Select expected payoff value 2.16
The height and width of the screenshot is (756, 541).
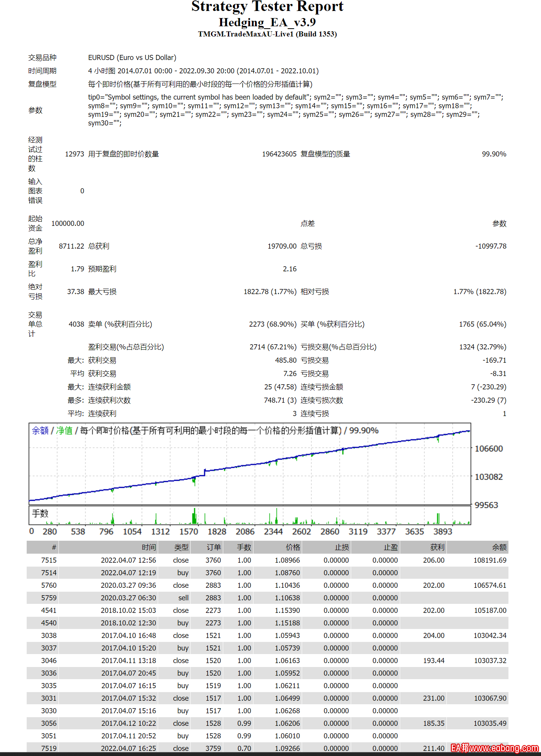coord(290,269)
